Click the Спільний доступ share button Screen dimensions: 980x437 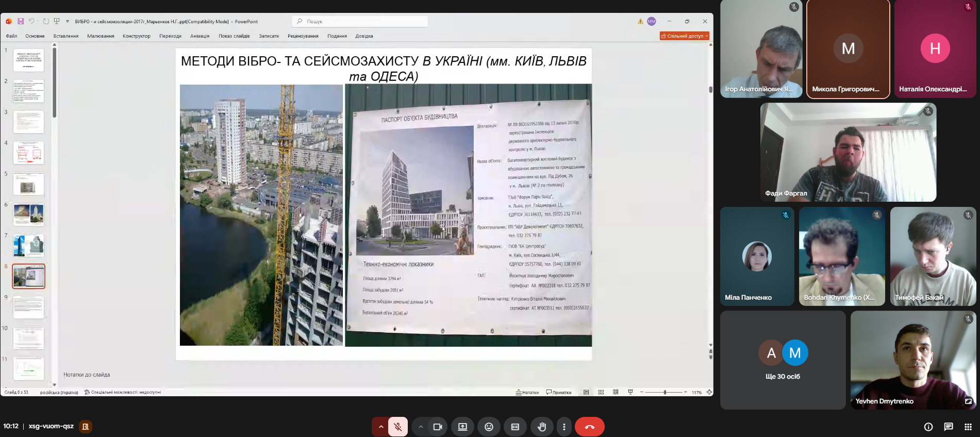(x=684, y=36)
